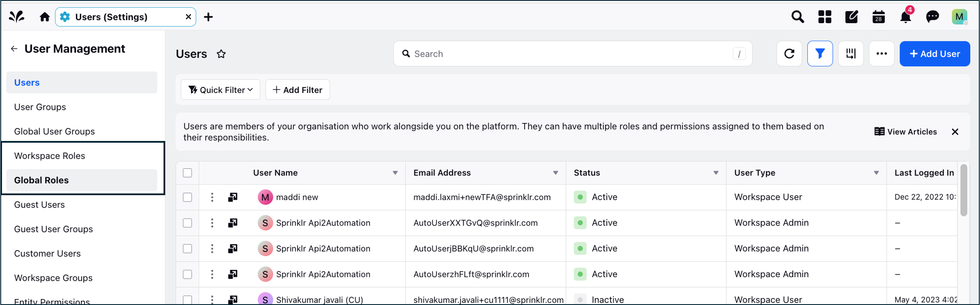Check the AutoUserzhFLft row checkbox
The height and width of the screenshot is (305, 980).
(187, 274)
